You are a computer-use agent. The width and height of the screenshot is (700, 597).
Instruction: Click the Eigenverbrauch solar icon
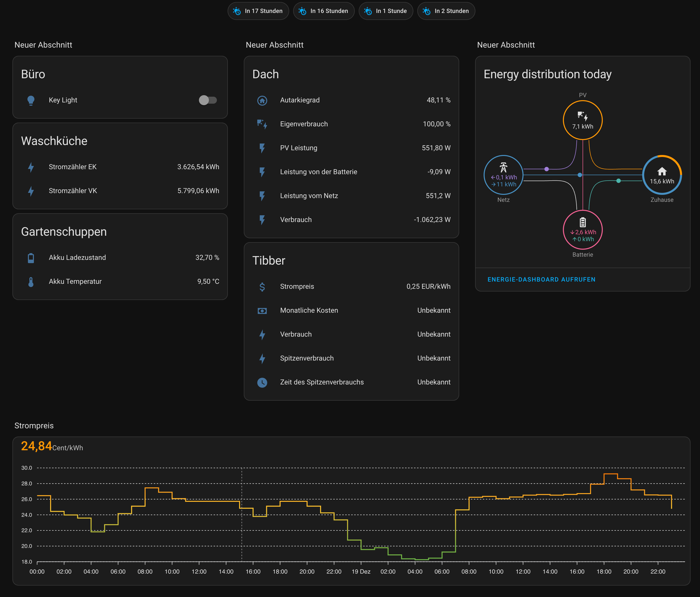(262, 124)
